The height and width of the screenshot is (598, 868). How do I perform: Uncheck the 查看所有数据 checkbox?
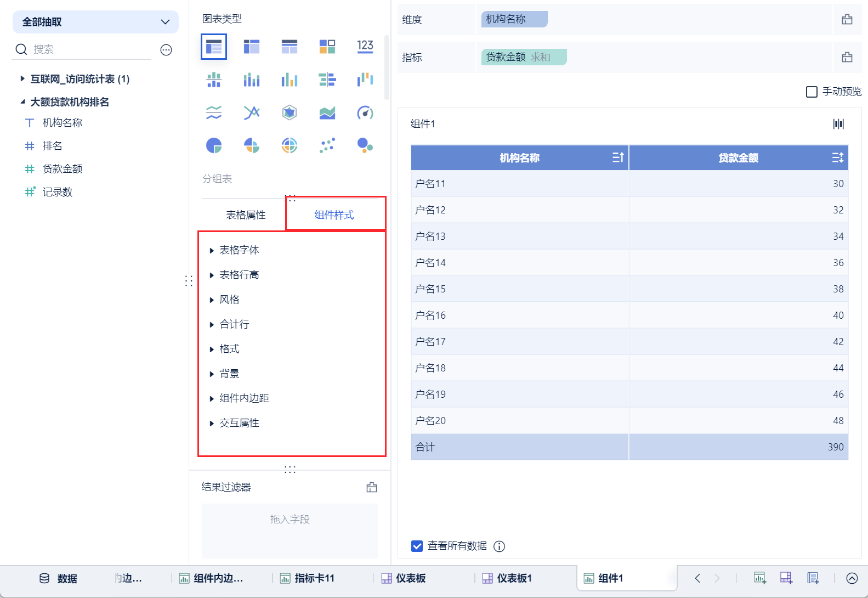tap(417, 546)
